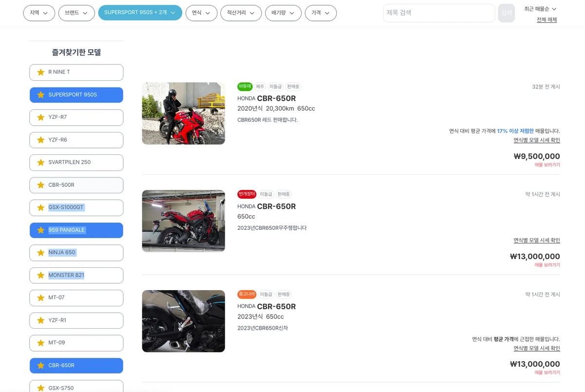
Task: Open the 적산거리 mileage dropdown
Action: [241, 13]
